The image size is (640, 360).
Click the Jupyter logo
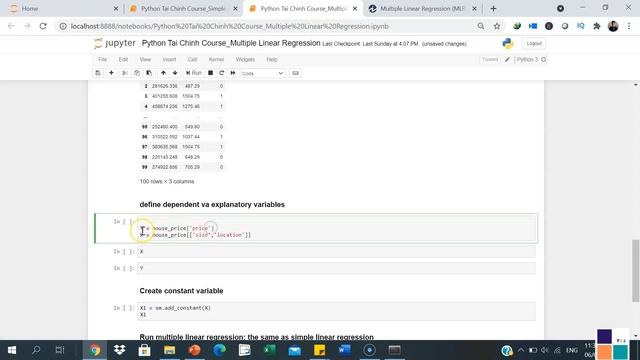click(x=115, y=43)
